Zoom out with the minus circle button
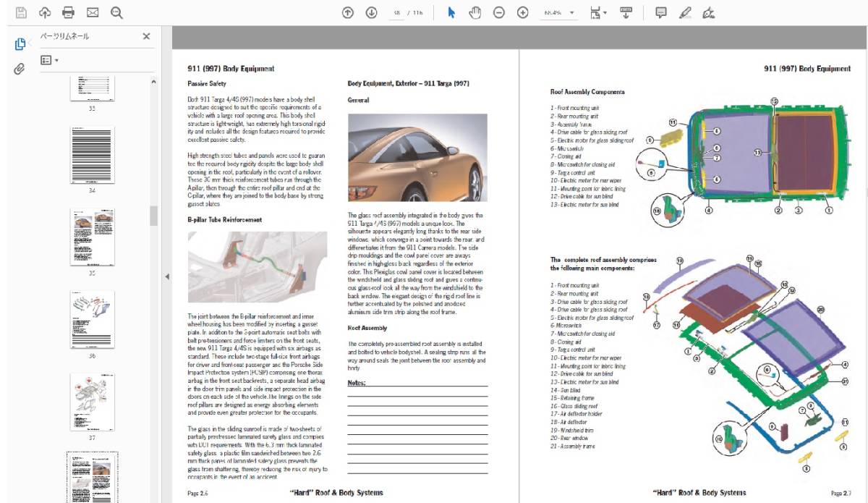This screenshot has height=503, width=868. pos(499,12)
